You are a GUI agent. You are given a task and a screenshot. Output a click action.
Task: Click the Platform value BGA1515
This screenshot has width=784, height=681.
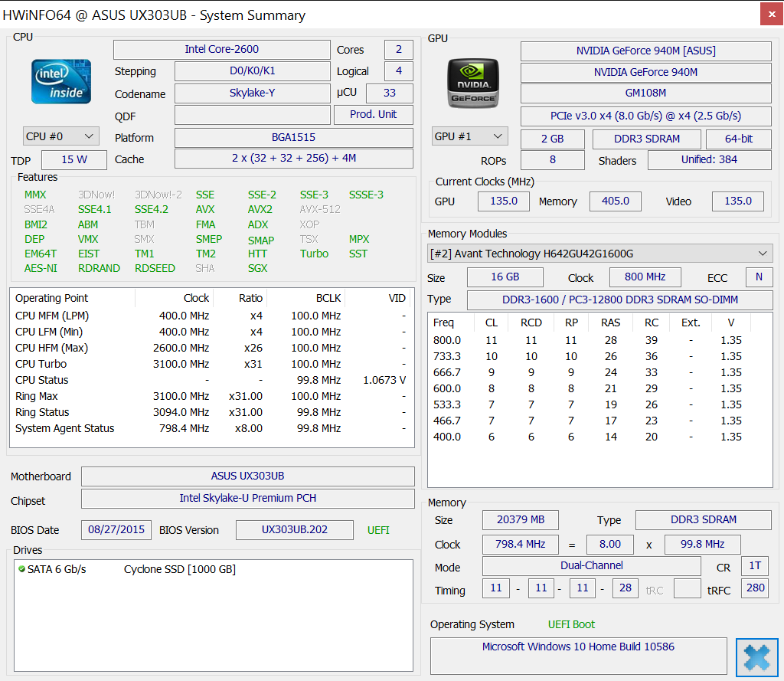(293, 138)
